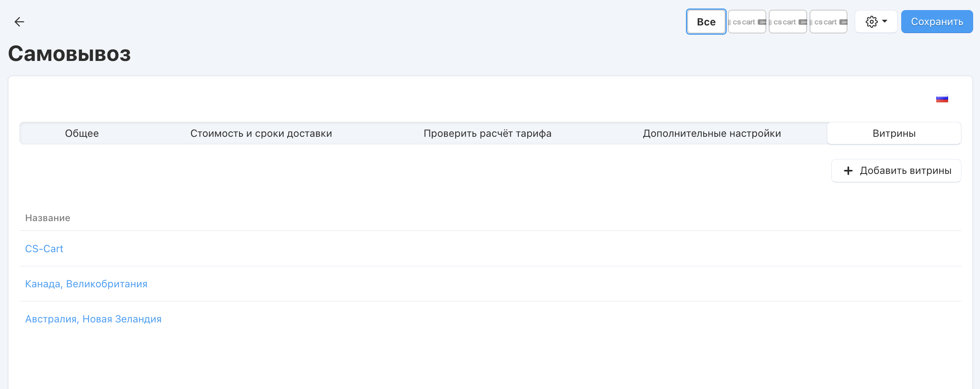Click the plus icon beside Добавить витрины

tap(848, 171)
